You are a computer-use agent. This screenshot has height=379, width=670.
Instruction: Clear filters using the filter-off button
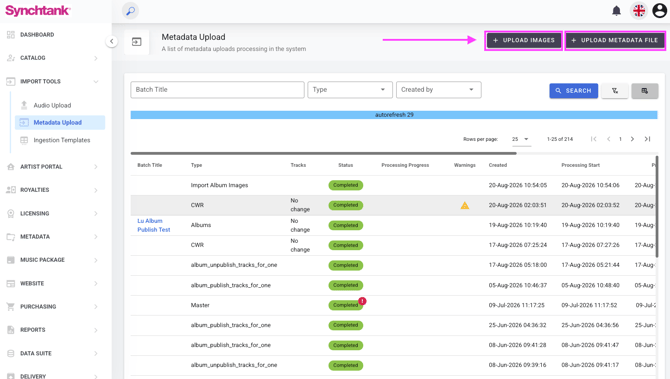point(615,91)
